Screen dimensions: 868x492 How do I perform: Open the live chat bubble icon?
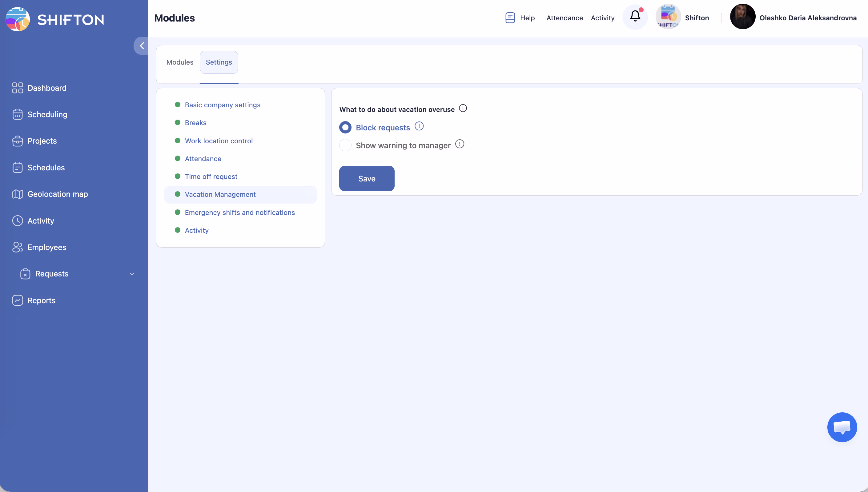click(x=842, y=427)
